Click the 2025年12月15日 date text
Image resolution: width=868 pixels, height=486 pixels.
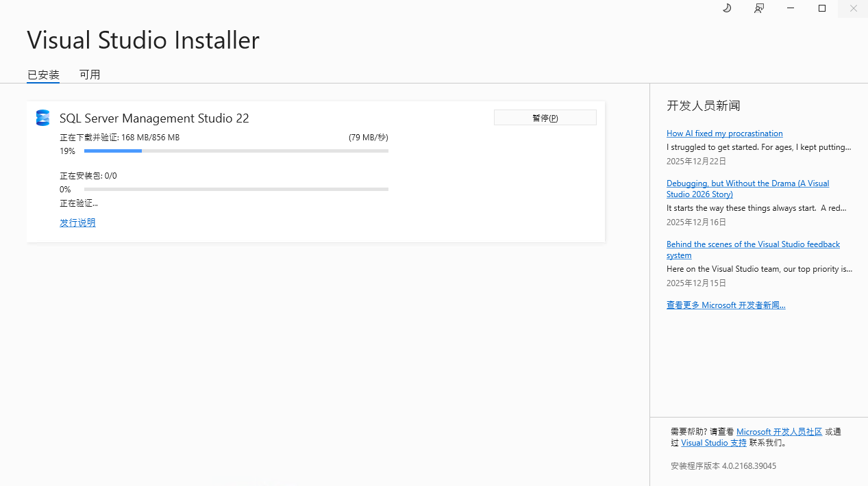point(696,283)
